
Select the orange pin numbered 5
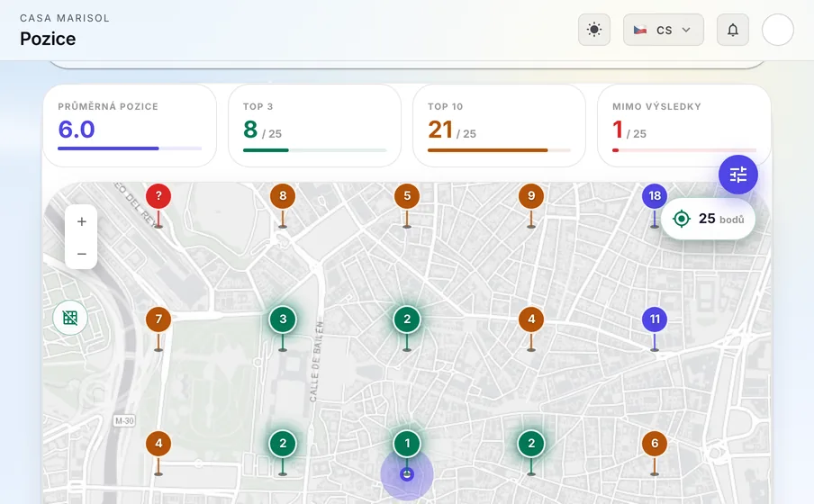tap(406, 196)
